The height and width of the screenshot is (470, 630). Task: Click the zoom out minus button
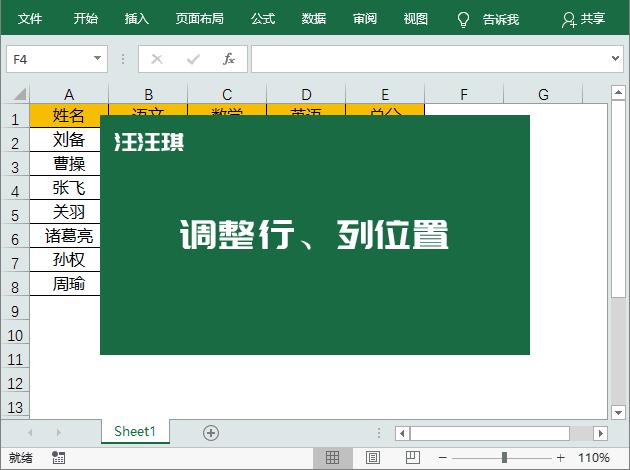pos(443,458)
